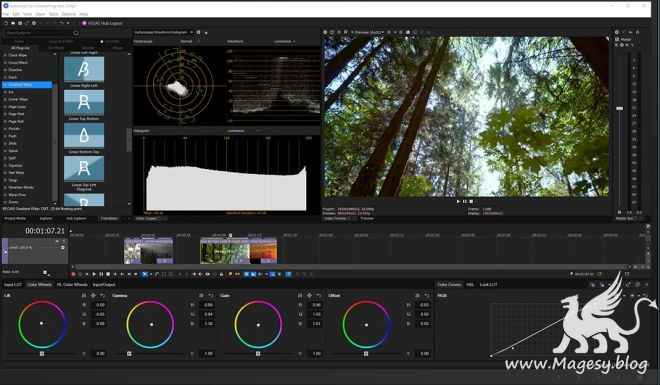Viewport: 660px width, 385px height.
Task: Open the Preview quality dropdown
Action: [369, 32]
